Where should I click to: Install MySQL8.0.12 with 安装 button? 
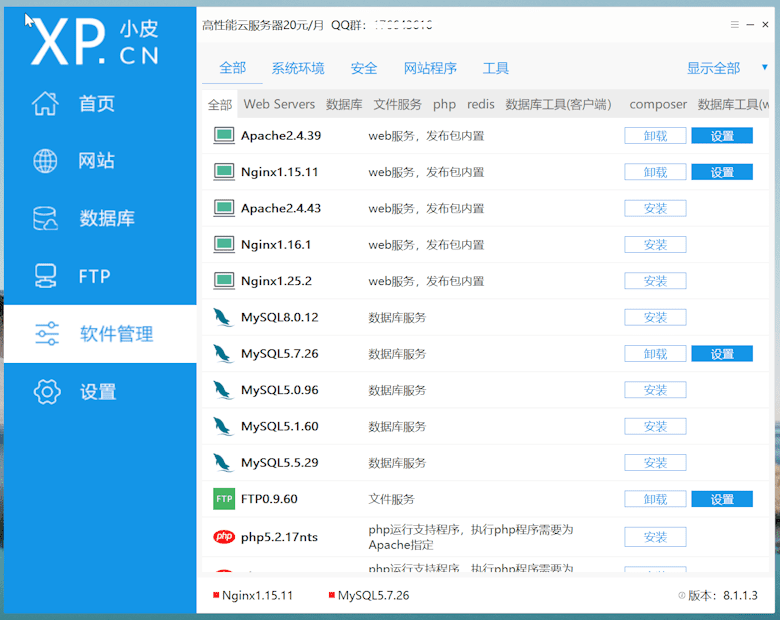[655, 317]
